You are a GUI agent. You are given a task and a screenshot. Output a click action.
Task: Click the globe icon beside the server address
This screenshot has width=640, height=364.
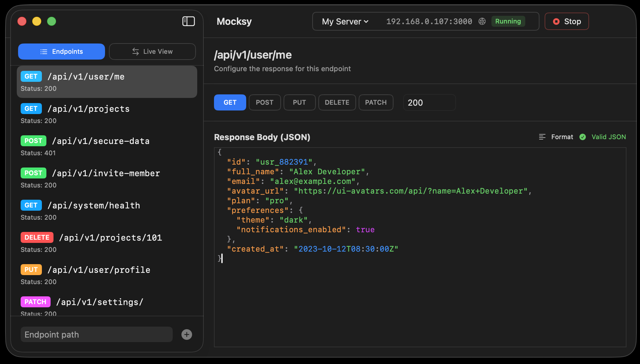(482, 21)
